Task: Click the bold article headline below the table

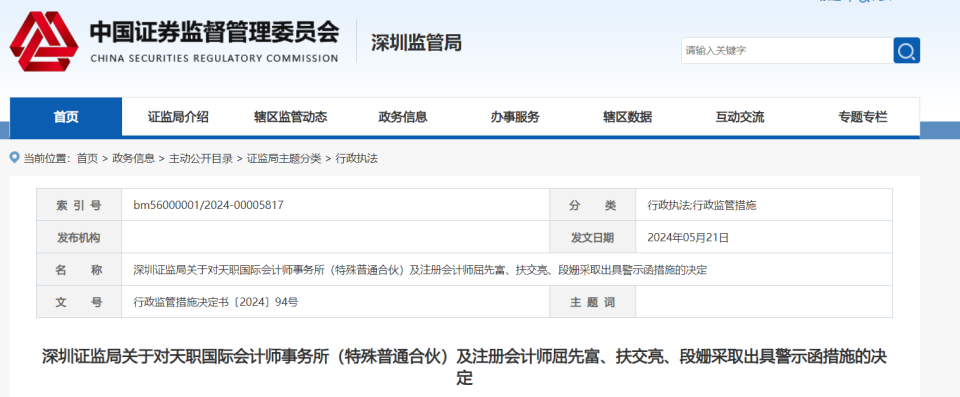Action: [x=465, y=367]
